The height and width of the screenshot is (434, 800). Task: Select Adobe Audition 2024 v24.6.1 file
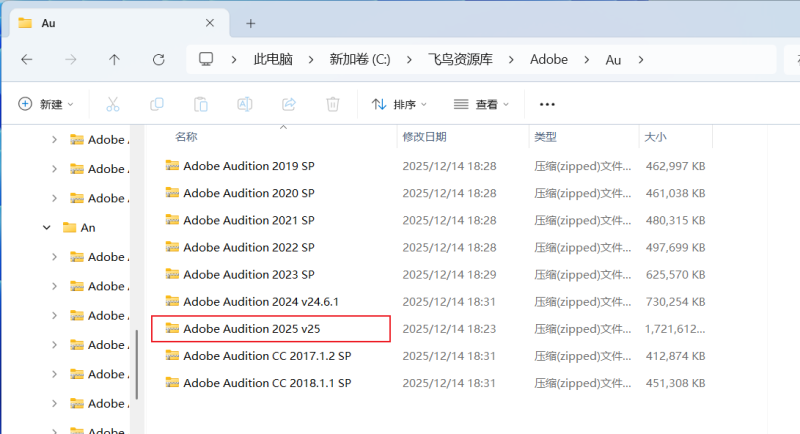(261, 301)
